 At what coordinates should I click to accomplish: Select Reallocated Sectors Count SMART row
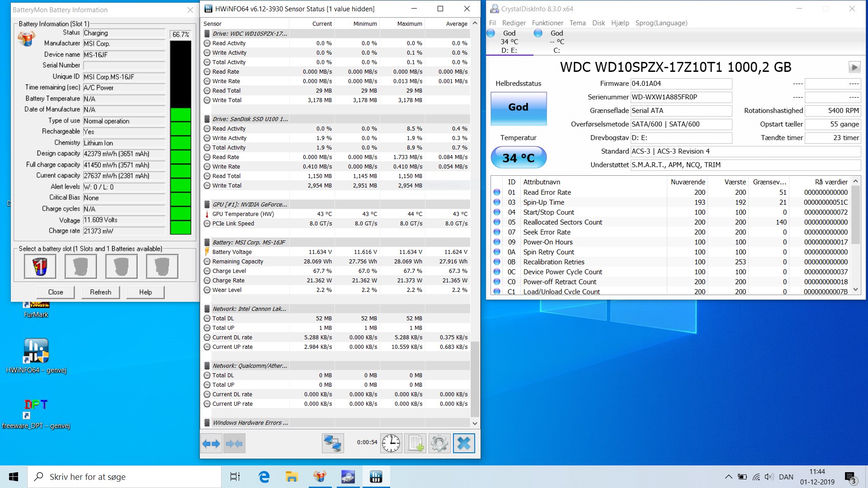click(671, 222)
